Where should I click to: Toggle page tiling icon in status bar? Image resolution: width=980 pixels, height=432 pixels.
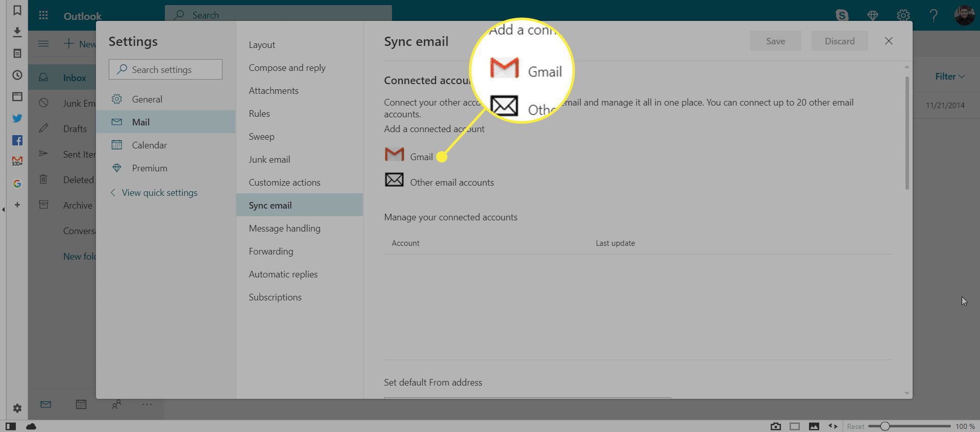795,426
